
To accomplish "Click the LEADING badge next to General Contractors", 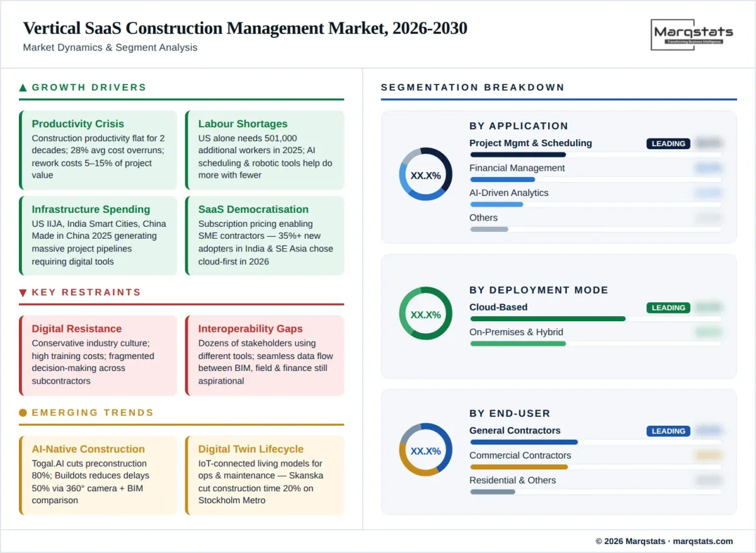I will [x=668, y=431].
